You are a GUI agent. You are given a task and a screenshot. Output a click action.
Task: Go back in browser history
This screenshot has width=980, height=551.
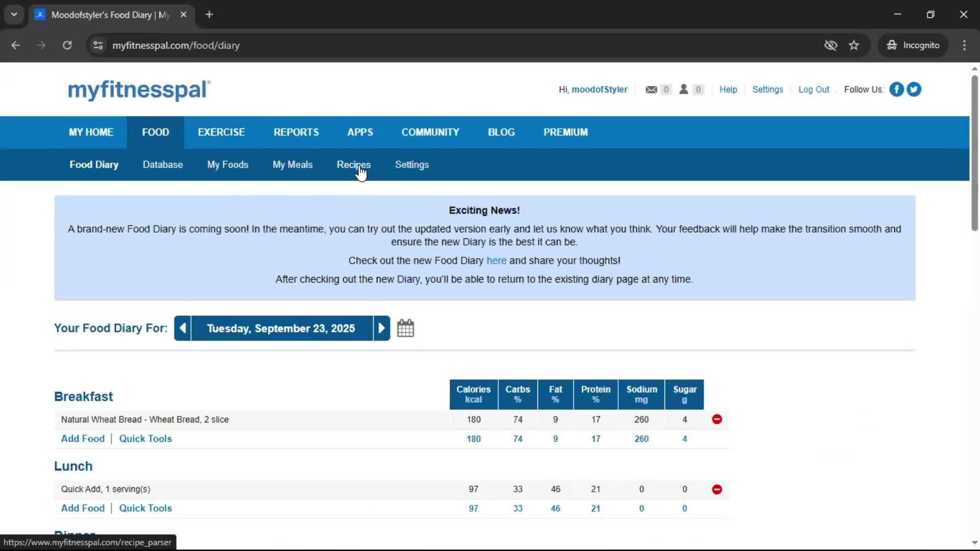coord(16,45)
